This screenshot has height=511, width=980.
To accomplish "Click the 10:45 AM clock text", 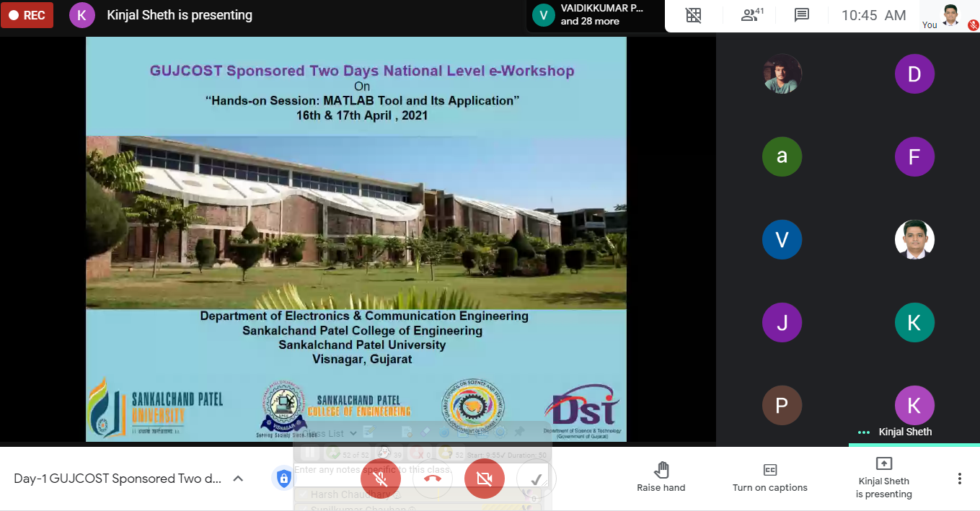I will tap(873, 15).
